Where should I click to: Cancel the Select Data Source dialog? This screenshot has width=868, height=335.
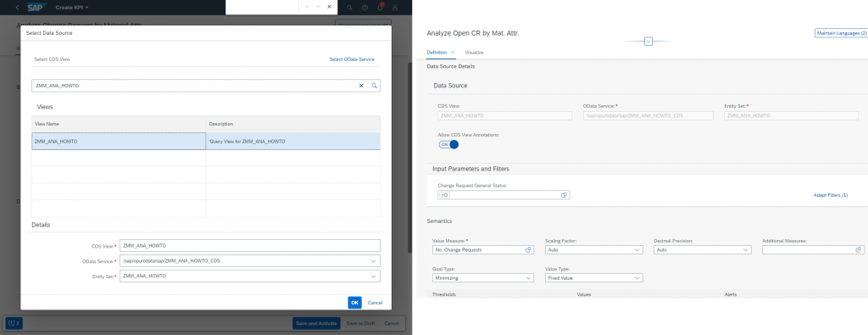[375, 302]
